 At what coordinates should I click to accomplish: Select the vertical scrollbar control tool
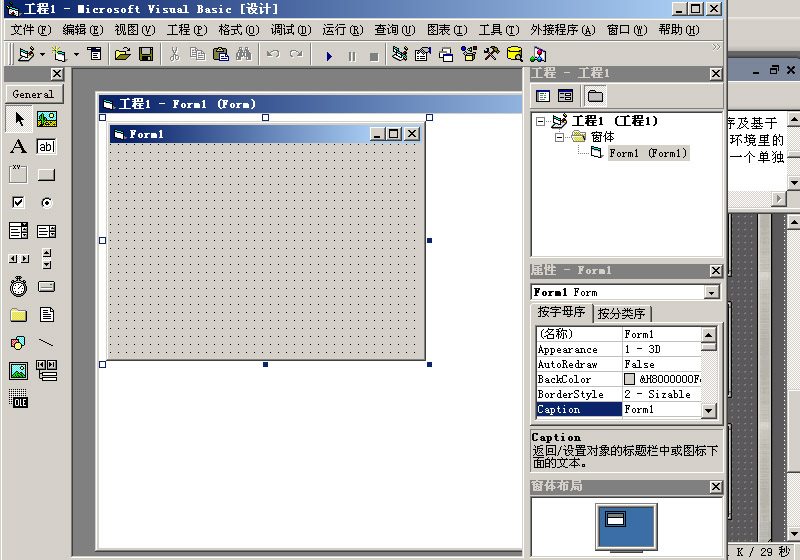coord(46,259)
